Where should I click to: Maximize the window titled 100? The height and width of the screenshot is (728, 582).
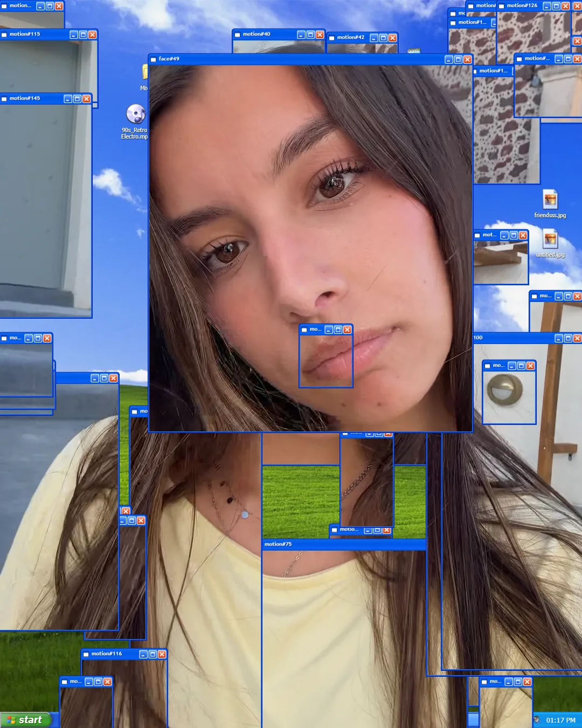pos(568,338)
